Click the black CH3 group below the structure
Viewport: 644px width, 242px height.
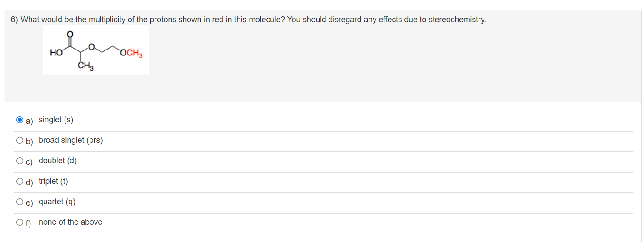(85, 67)
